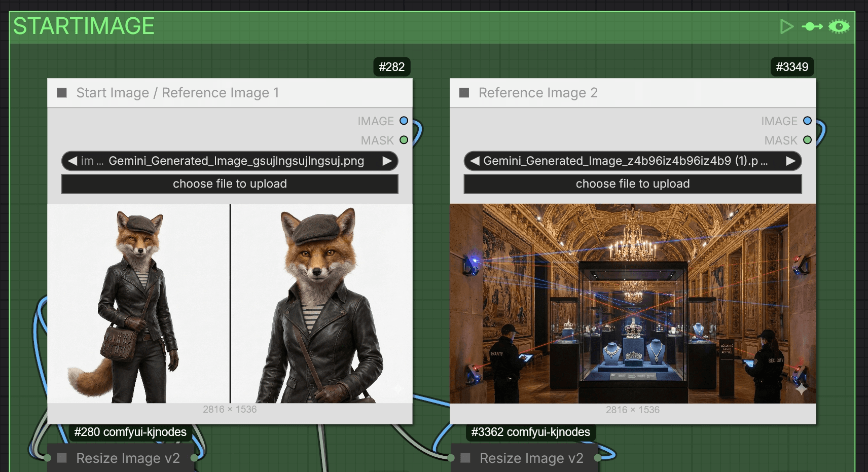
Task: Run the STARTIMAGE group with play icon
Action: tap(786, 26)
